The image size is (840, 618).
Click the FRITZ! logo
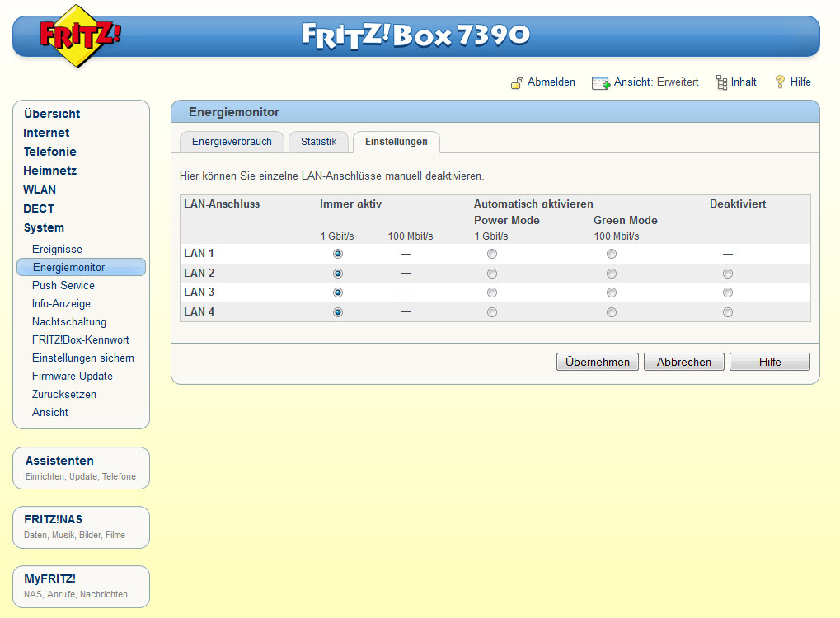tap(79, 36)
